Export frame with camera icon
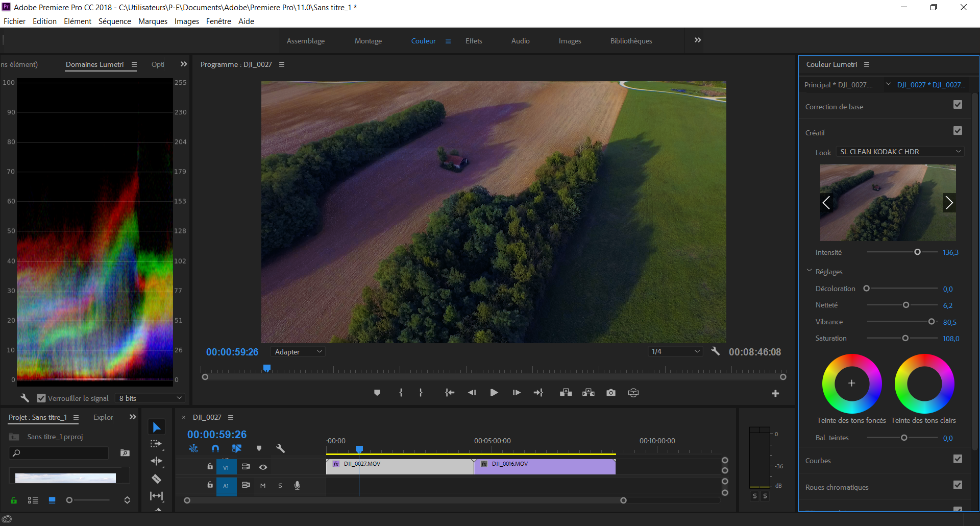Image resolution: width=980 pixels, height=526 pixels. tap(611, 393)
